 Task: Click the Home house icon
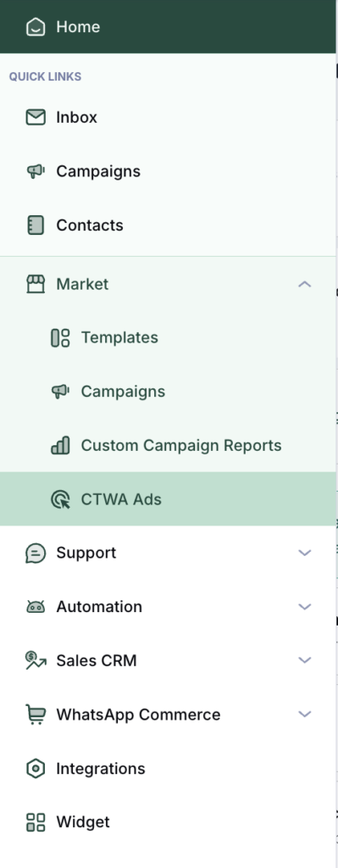[x=36, y=26]
